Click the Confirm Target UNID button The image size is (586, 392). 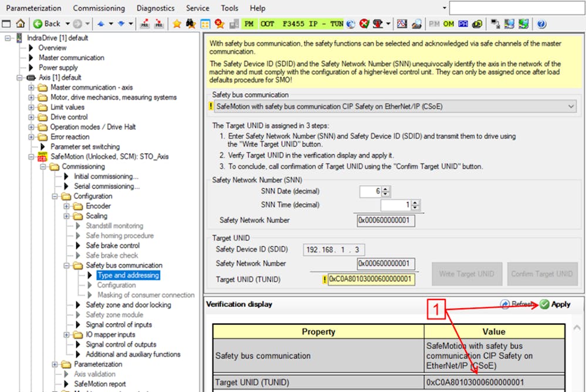coord(542,274)
